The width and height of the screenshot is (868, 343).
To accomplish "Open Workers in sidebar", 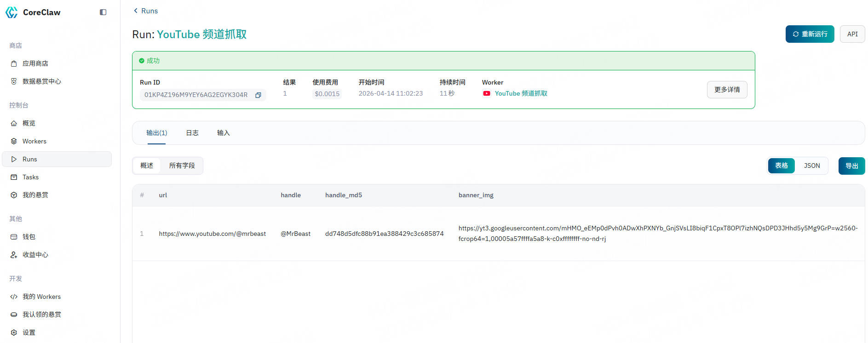I will point(34,141).
